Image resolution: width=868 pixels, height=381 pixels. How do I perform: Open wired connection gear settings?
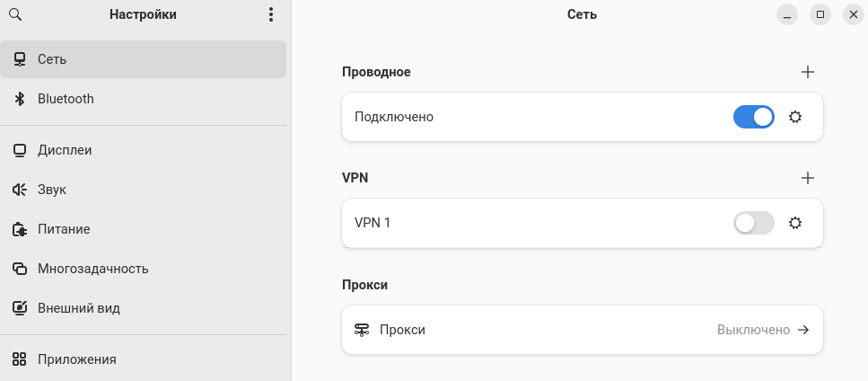(x=794, y=117)
